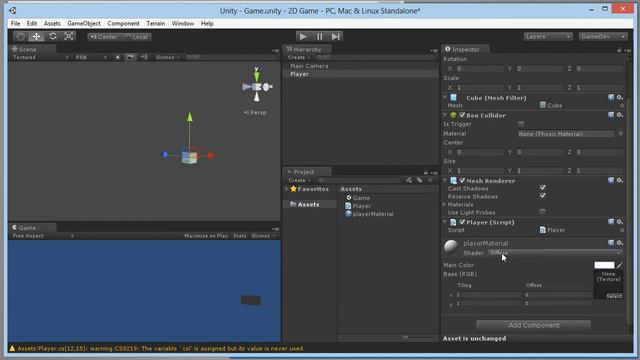Pick Script with object selector circle
The width and height of the screenshot is (640, 360).
(621, 230)
